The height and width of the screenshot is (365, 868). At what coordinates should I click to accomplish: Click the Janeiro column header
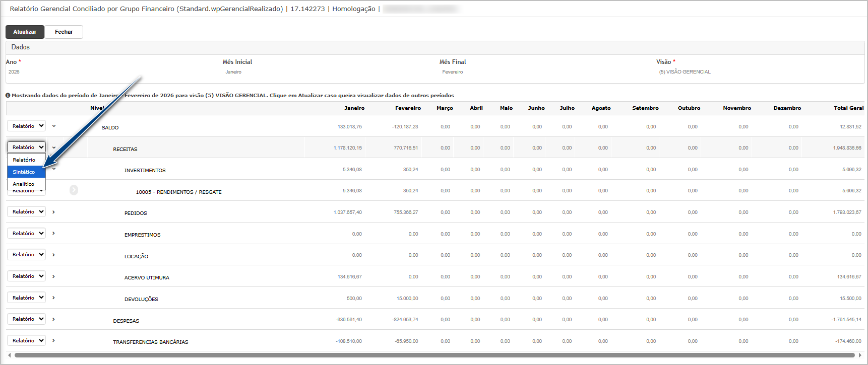tap(354, 108)
